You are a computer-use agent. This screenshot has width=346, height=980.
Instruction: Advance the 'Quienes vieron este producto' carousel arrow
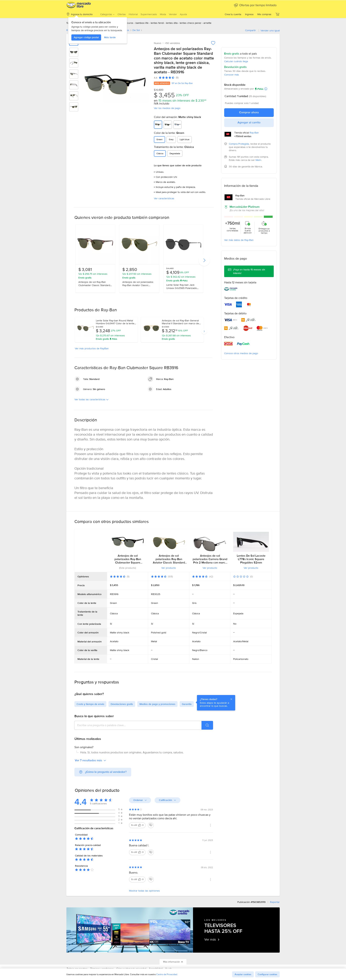pyautogui.click(x=204, y=260)
